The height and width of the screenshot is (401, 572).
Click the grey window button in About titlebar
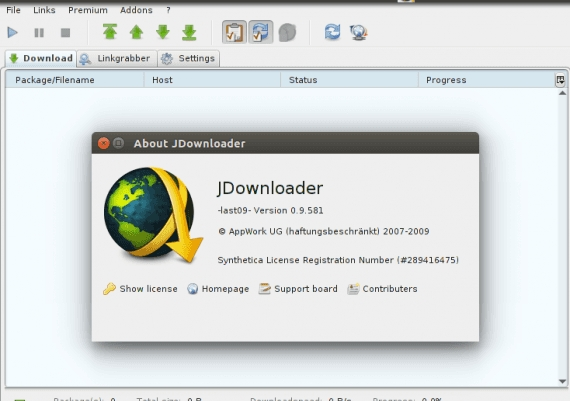118,143
